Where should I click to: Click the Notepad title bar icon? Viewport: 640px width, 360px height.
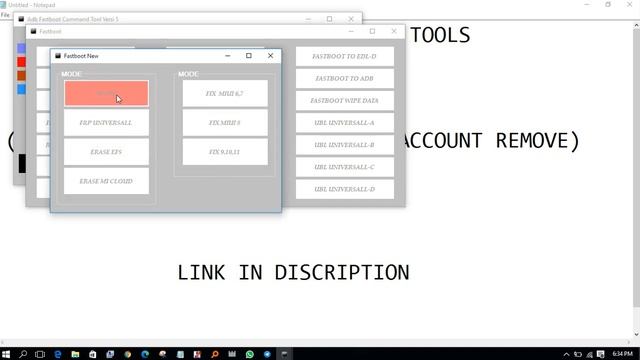pos(3,5)
